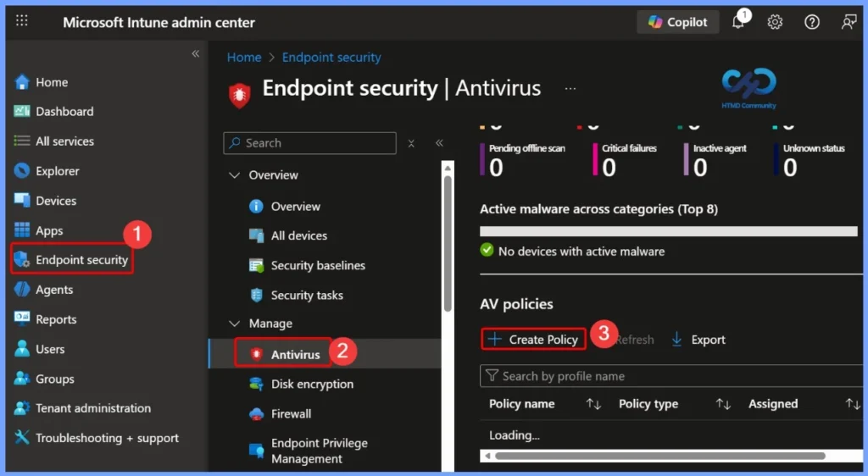Collapse the left navigation with double chevron
The image size is (868, 476).
196,53
